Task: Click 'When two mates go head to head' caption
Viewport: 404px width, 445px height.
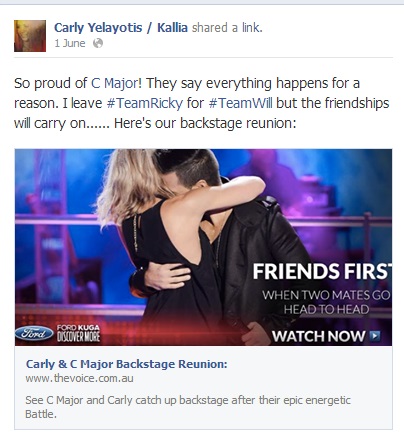Action: (x=326, y=302)
